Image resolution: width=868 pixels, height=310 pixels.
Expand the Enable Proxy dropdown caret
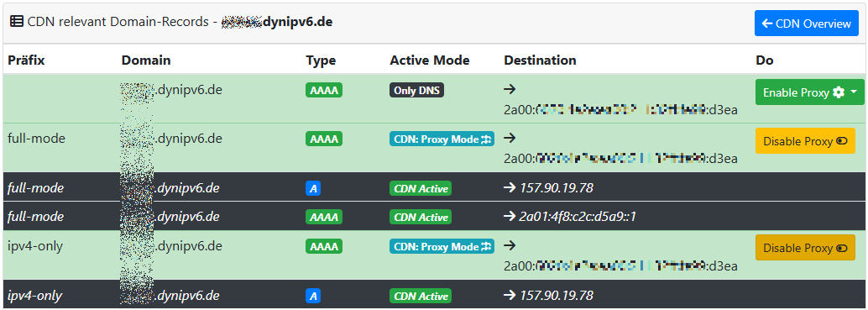point(855,93)
